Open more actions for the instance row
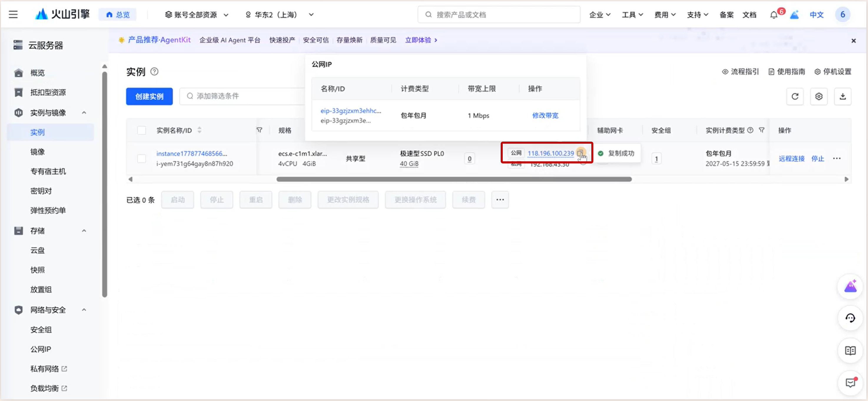The height and width of the screenshot is (401, 868). tap(837, 158)
